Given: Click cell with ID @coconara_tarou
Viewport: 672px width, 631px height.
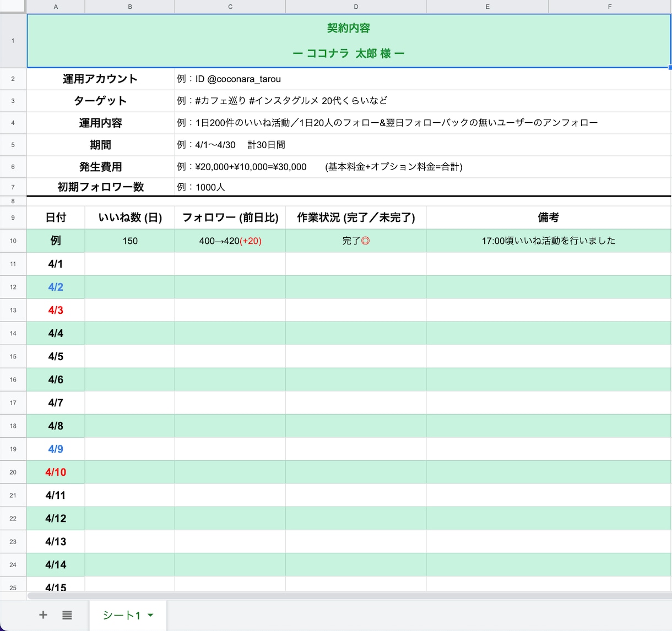Looking at the screenshot, I should (x=423, y=79).
